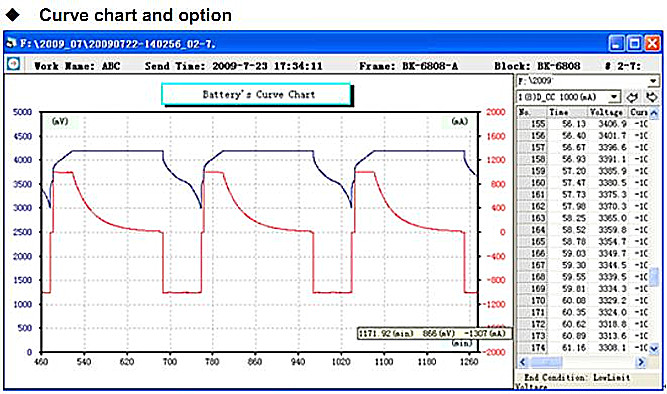Click the horizontal scroll right arrow
667x394 pixels.
[640, 363]
